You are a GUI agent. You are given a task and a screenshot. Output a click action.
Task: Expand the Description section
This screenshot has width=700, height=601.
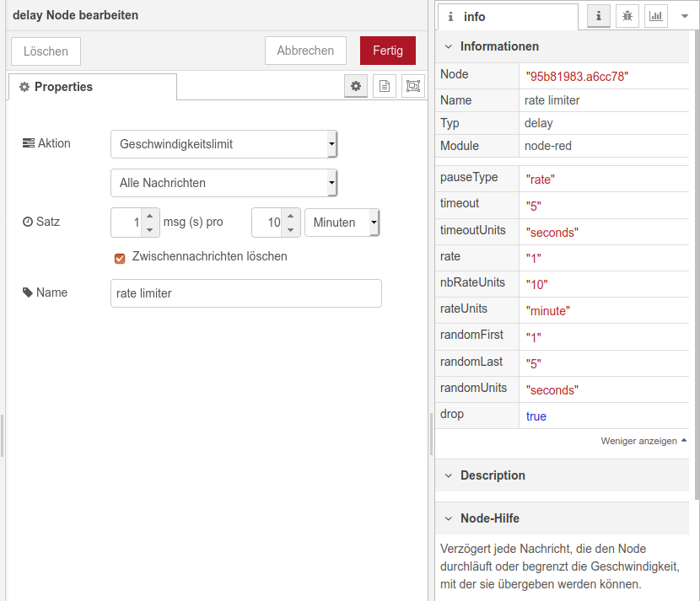[x=492, y=475]
